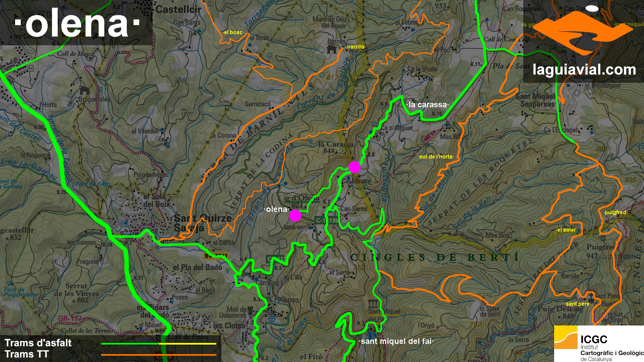
Task: Click the yellow 'sot de l'horta' label
Action: click(x=436, y=157)
